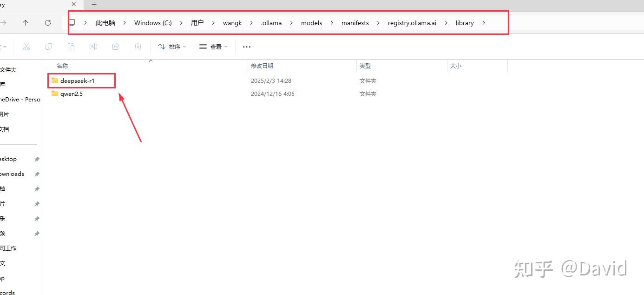Refresh the current folder view

coord(48,23)
